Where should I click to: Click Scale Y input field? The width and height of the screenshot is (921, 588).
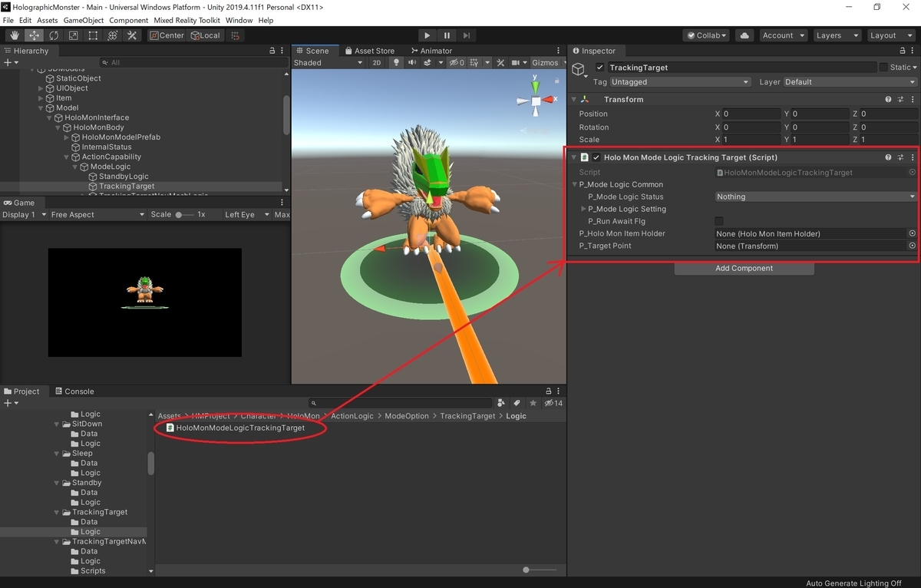(x=820, y=140)
